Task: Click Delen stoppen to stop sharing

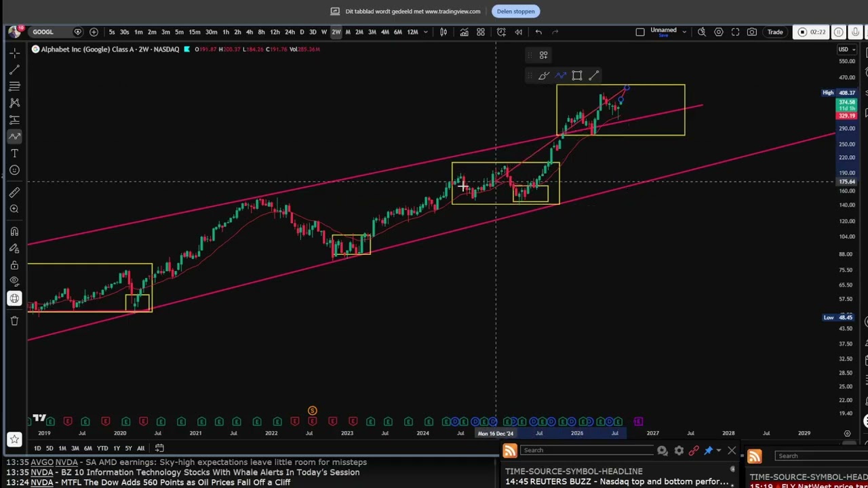Action: (x=515, y=11)
